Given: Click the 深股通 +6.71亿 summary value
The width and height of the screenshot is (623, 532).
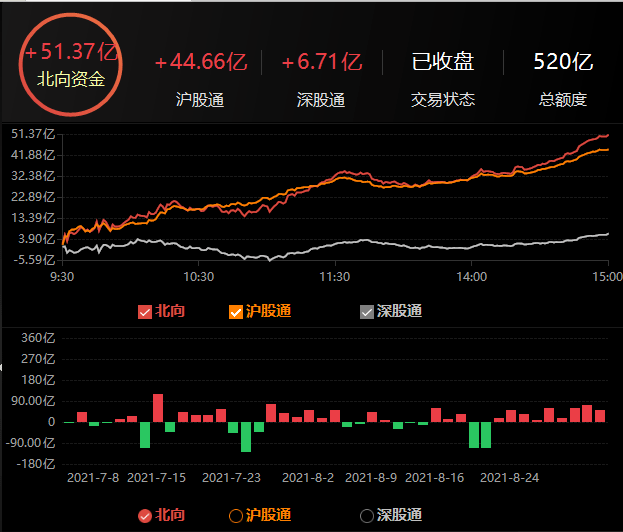Looking at the screenshot, I should 322,62.
